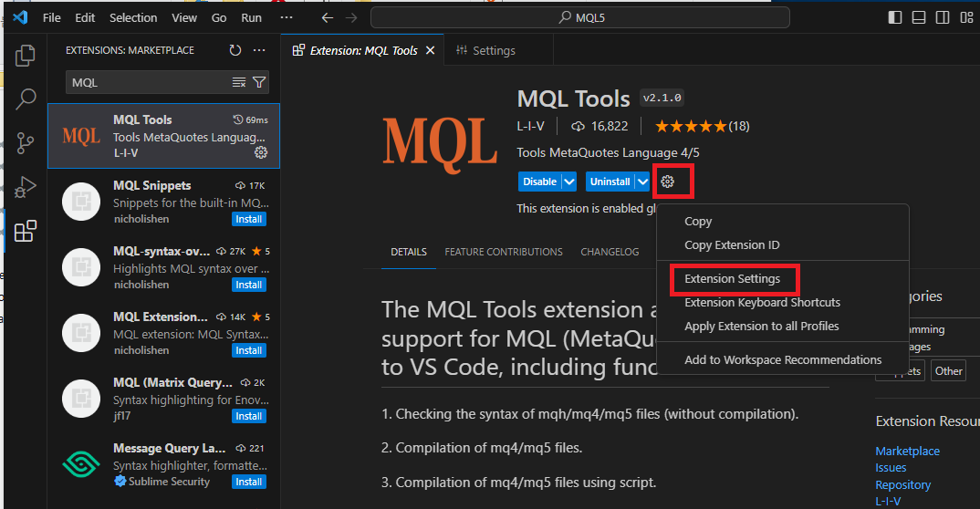Image resolution: width=980 pixels, height=509 pixels.
Task: Click the L-I-V publisher name
Action: 530,126
